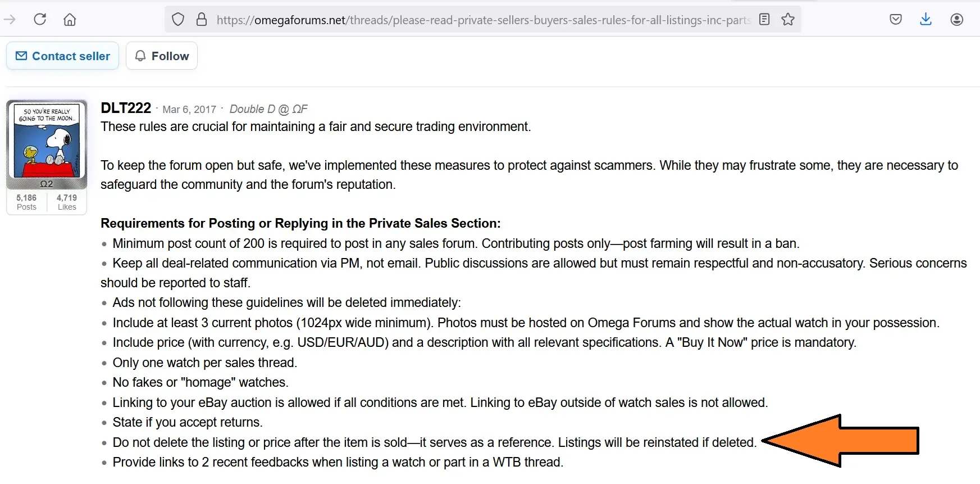Click the Save to Pocket icon
Screen dimensions: 980x484
(896, 20)
